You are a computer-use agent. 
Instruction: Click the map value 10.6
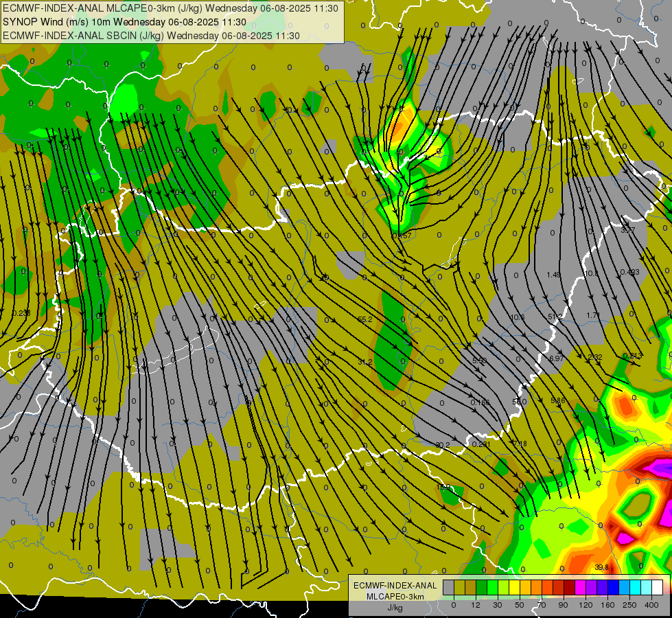pyautogui.click(x=518, y=317)
